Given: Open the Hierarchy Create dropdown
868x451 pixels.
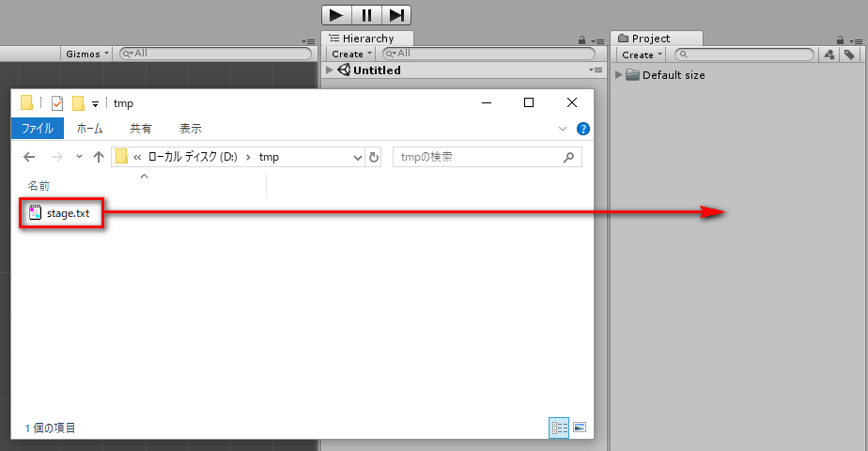Looking at the screenshot, I should point(351,54).
